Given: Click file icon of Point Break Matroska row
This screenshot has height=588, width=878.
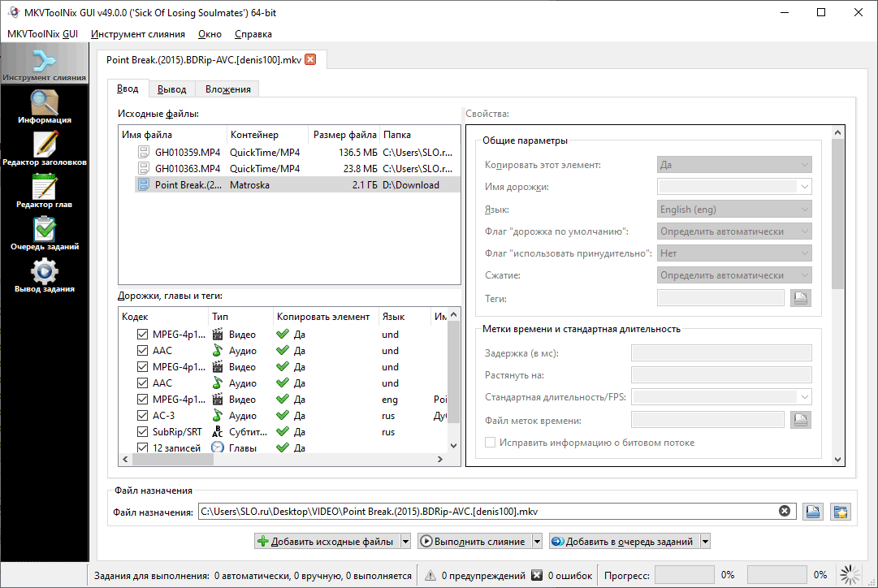Looking at the screenshot, I should pyautogui.click(x=144, y=184).
